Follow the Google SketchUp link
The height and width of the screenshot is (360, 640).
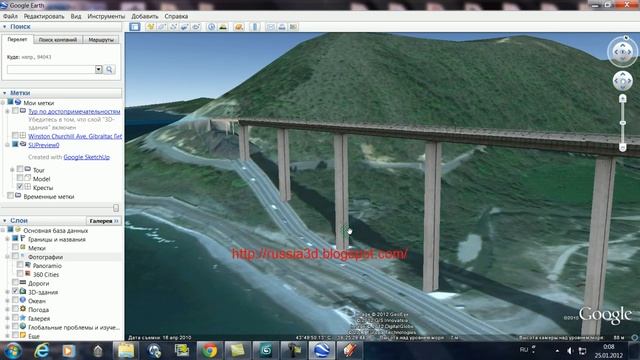click(x=87, y=157)
